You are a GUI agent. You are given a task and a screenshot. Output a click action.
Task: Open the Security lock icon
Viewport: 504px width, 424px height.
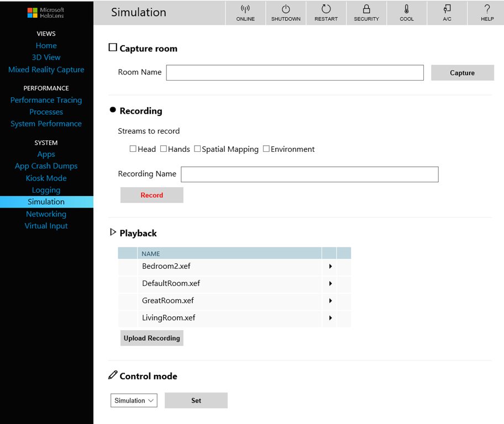pos(366,9)
